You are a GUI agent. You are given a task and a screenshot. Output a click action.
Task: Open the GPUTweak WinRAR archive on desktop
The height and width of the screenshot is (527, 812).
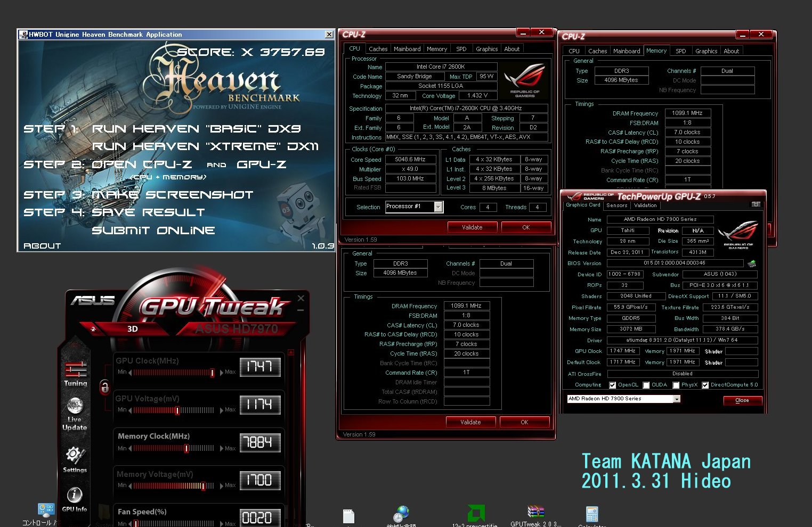tap(535, 512)
